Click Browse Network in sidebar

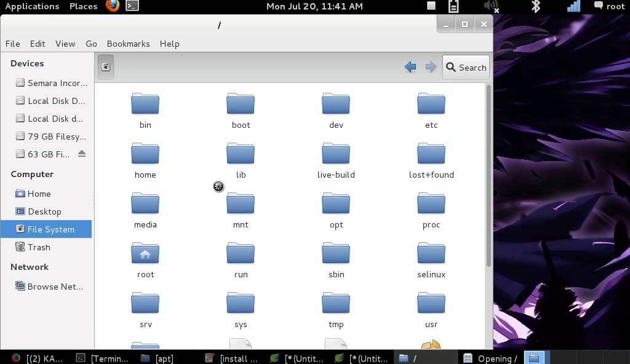(49, 286)
